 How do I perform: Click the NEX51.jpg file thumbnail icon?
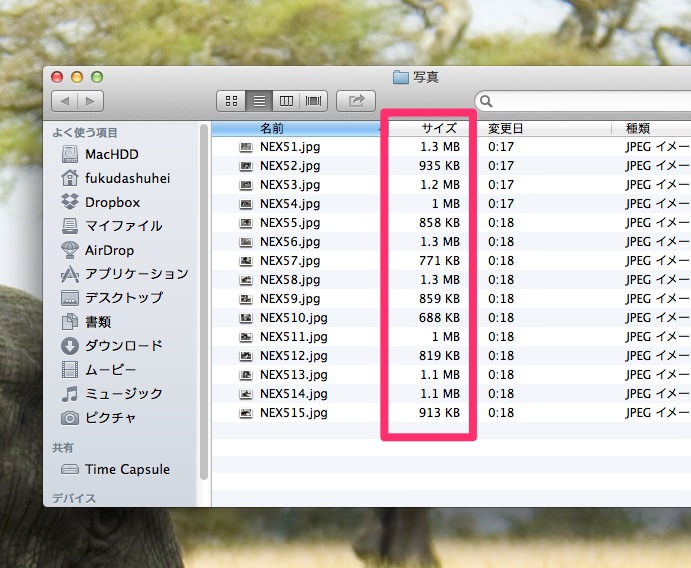[x=246, y=147]
